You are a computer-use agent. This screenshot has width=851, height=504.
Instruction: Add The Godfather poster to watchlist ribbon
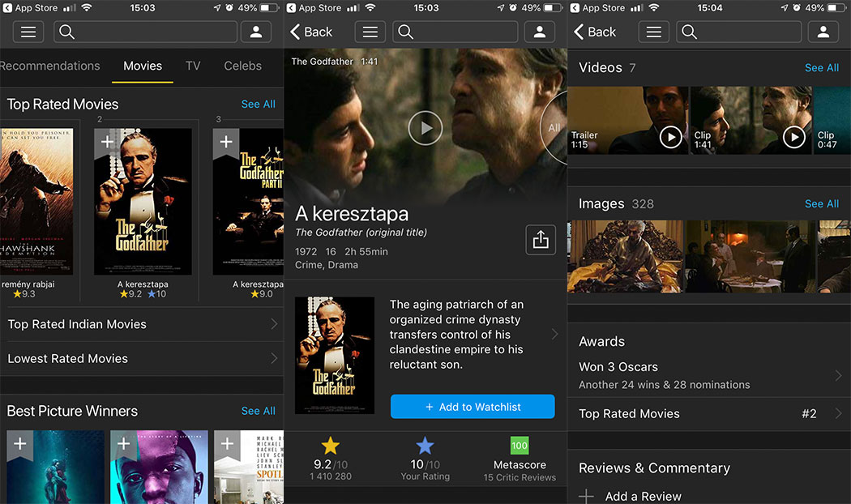108,143
